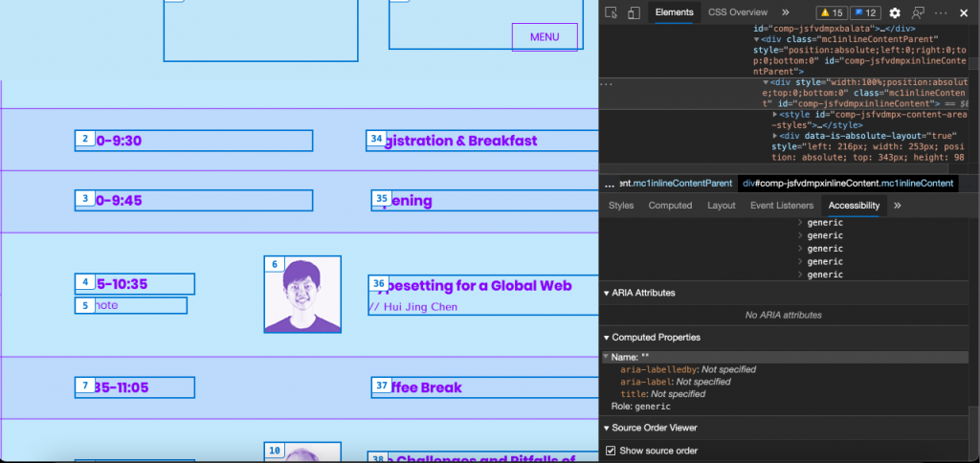980x463 pixels.
Task: Select div#comp-jsfvdmpxinlineContent breadcrumb
Action: point(848,184)
